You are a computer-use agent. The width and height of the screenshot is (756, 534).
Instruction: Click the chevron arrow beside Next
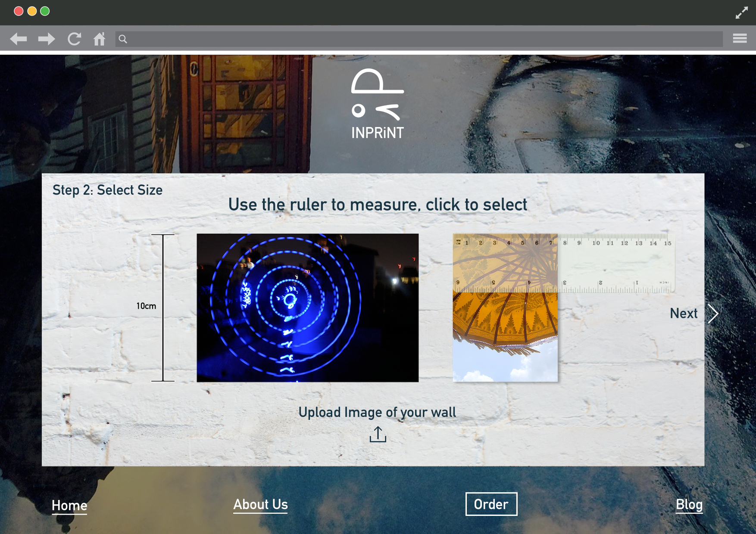tap(713, 314)
